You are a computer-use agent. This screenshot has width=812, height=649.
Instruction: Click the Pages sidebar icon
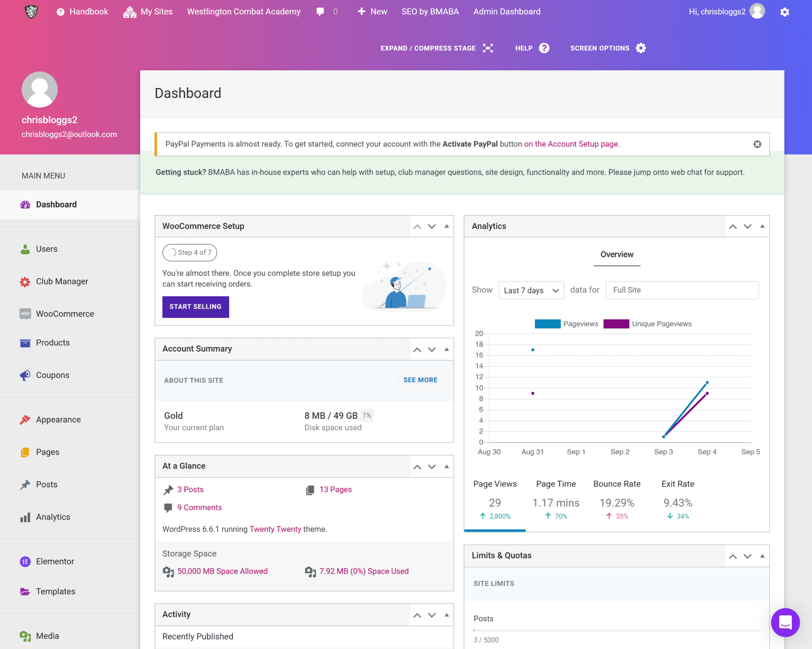click(25, 452)
